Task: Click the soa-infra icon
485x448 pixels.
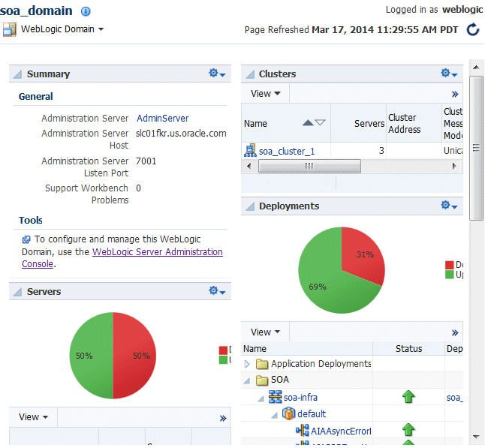Action: tap(275, 397)
